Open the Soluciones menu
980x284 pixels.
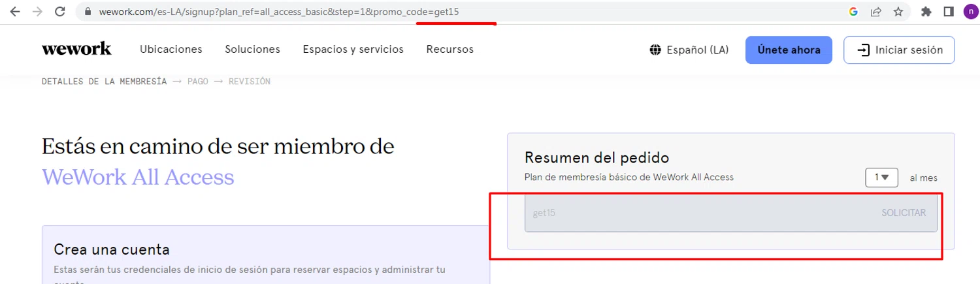tap(252, 50)
